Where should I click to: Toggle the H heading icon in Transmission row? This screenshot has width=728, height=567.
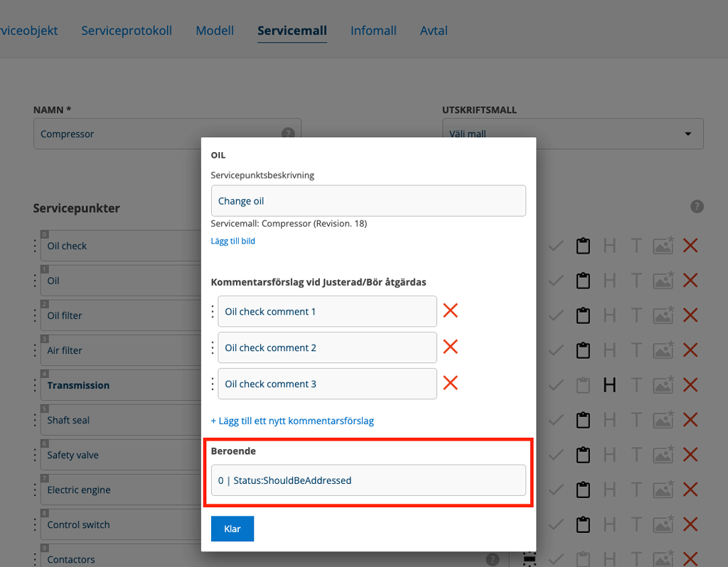point(609,385)
